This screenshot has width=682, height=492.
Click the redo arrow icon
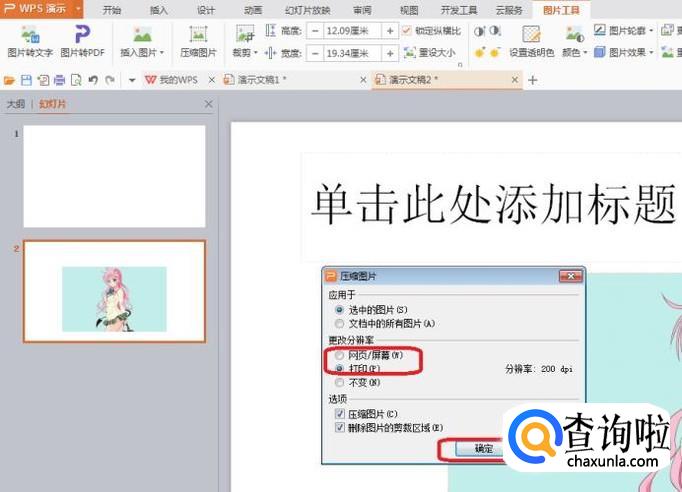click(x=110, y=80)
